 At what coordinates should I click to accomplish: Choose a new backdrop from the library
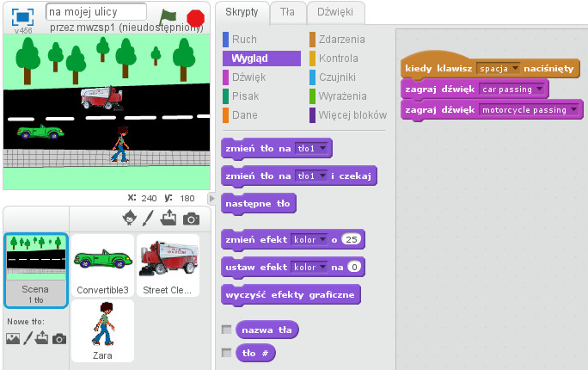coord(13,338)
